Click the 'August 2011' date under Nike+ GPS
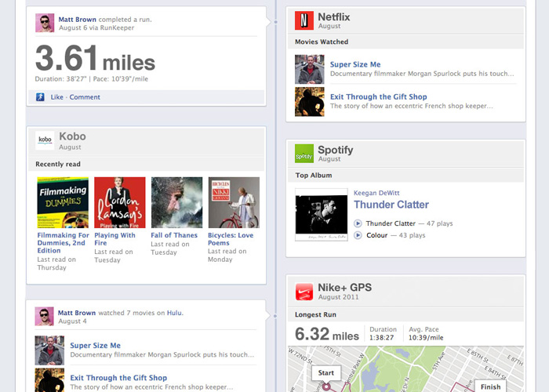The width and height of the screenshot is (549, 392). pos(338,297)
